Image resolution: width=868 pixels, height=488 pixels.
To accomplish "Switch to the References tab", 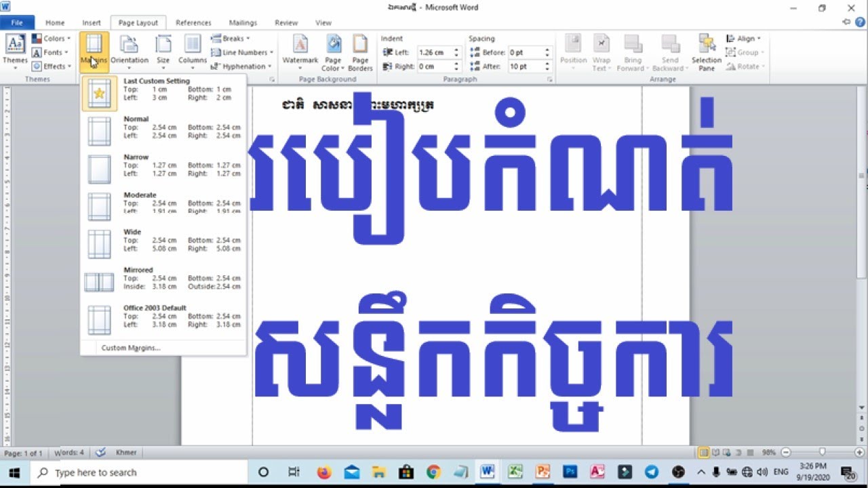I will click(x=193, y=22).
